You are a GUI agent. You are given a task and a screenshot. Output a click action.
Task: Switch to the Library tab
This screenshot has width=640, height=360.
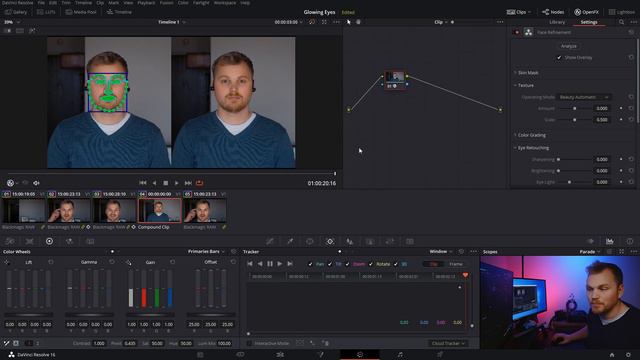pos(557,22)
